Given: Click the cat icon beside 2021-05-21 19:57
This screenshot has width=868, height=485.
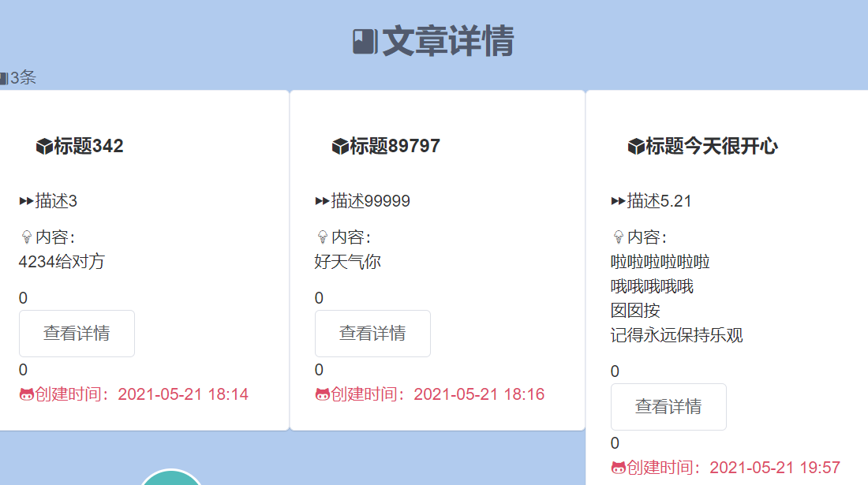Looking at the screenshot, I should coord(619,468).
